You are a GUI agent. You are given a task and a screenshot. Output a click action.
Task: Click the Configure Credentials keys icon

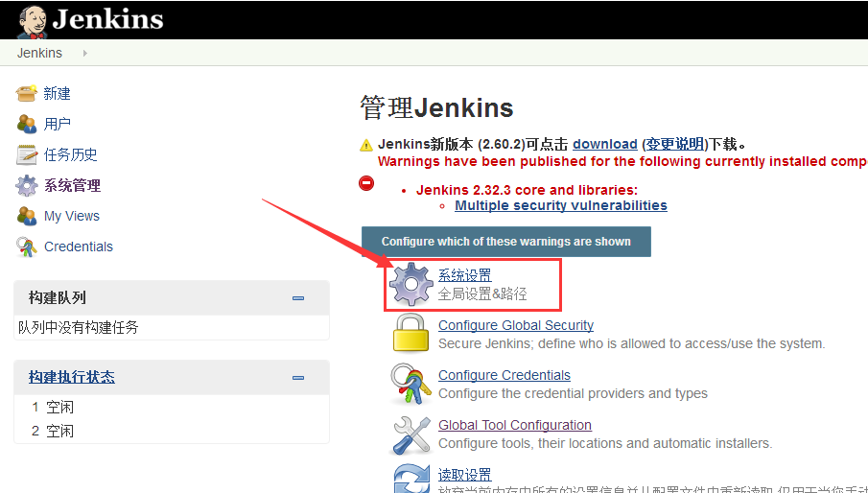tap(411, 384)
